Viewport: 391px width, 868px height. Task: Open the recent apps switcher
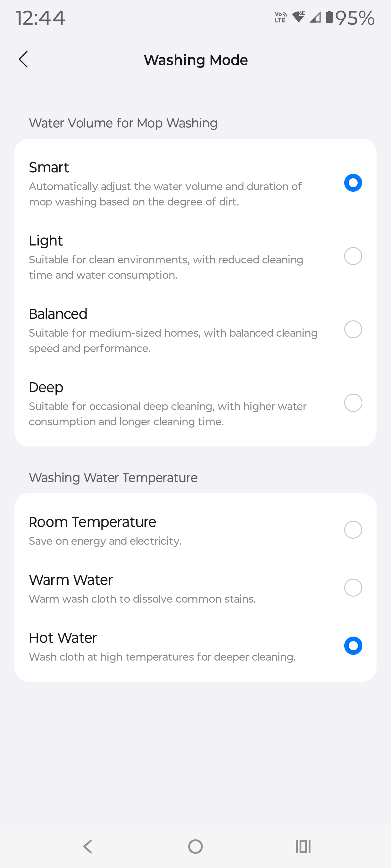coord(303,846)
